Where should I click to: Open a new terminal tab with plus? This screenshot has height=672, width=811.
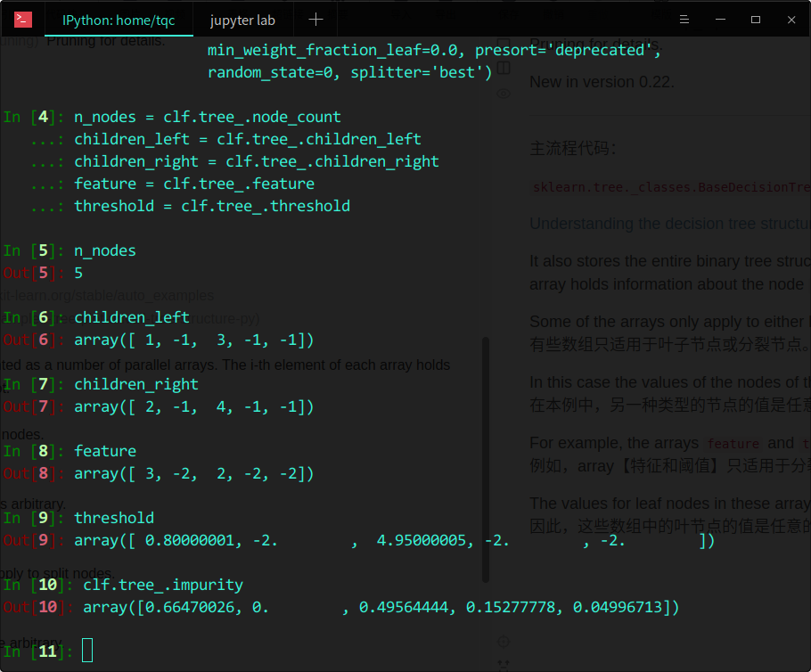point(315,20)
